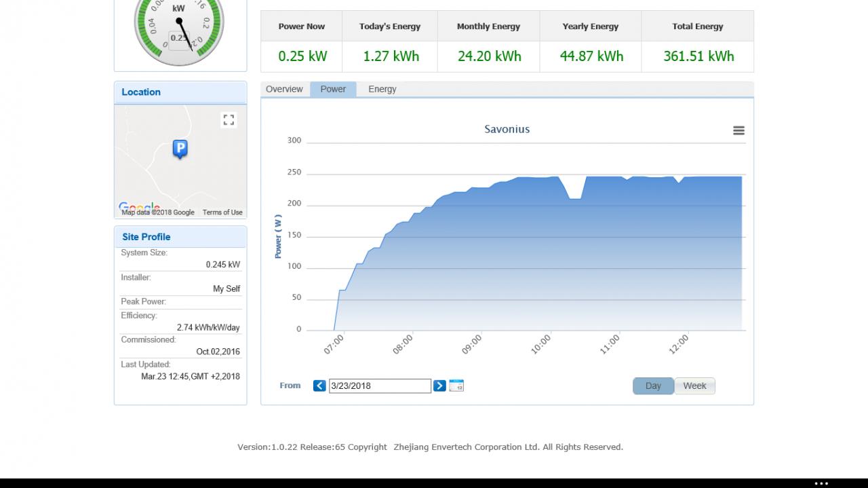Click the Commissioned date Oct.02,2016
This screenshot has height=488, width=868.
(x=218, y=352)
